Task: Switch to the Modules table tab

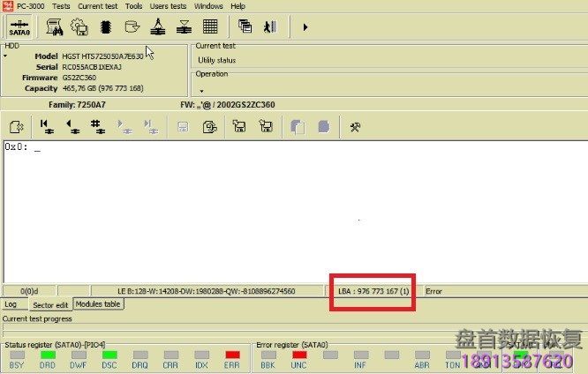Action: (98, 304)
